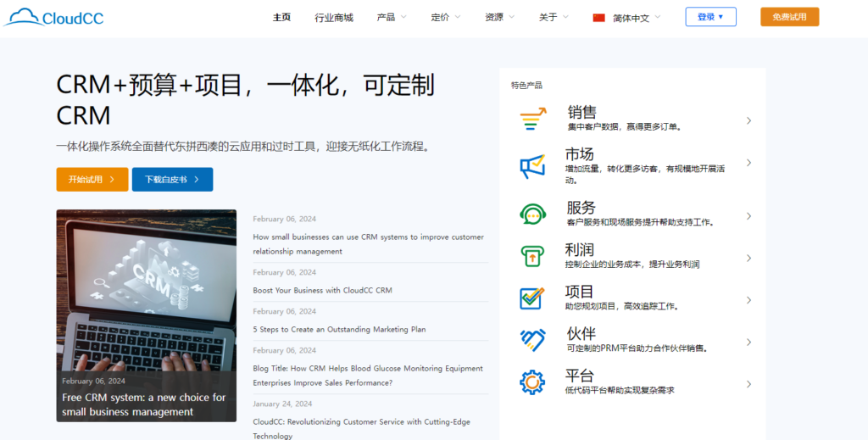This screenshot has height=440, width=868.
Task: Click the Service headset icon
Action: [532, 214]
